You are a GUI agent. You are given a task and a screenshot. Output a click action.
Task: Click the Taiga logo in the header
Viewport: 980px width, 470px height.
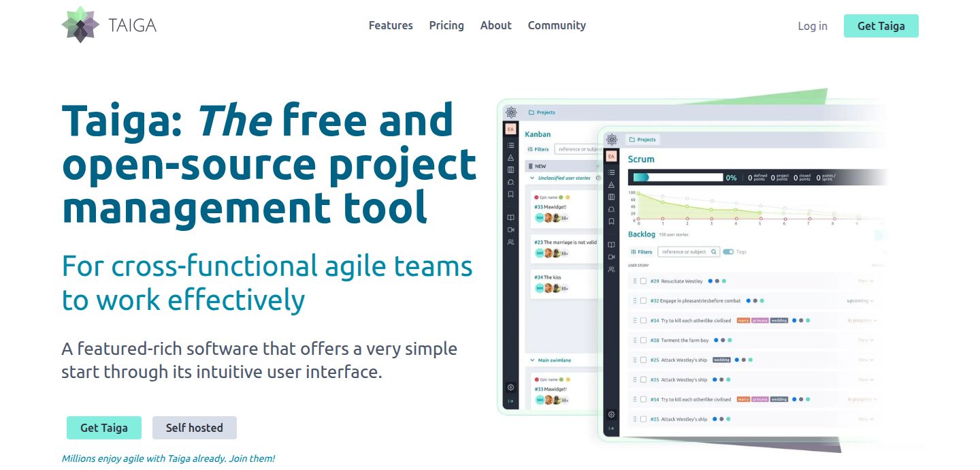109,25
